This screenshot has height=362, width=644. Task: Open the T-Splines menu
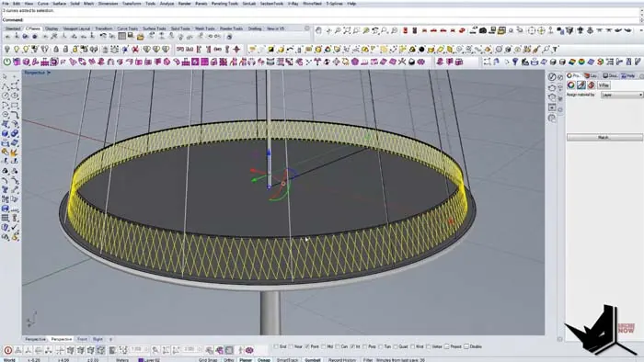(334, 4)
